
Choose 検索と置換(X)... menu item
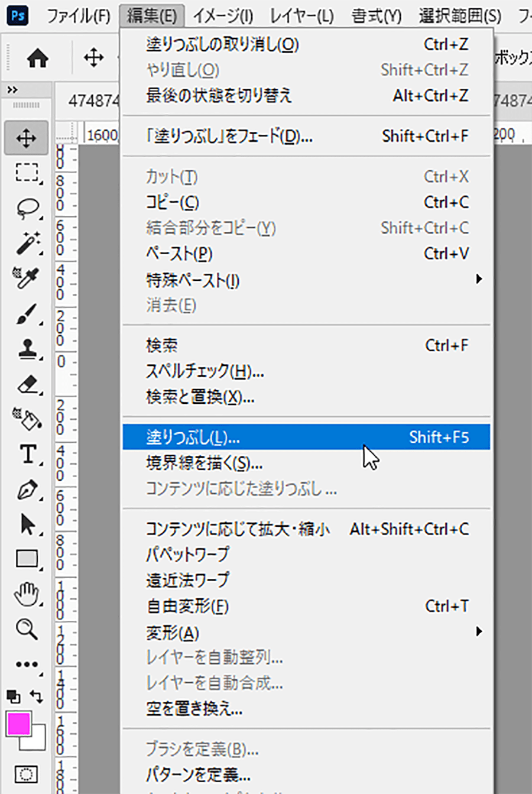point(306,397)
